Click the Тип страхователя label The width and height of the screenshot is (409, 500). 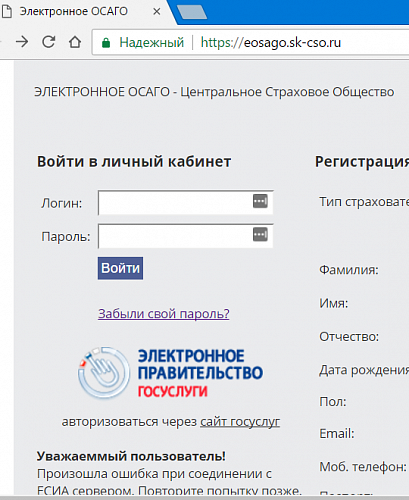(364, 202)
